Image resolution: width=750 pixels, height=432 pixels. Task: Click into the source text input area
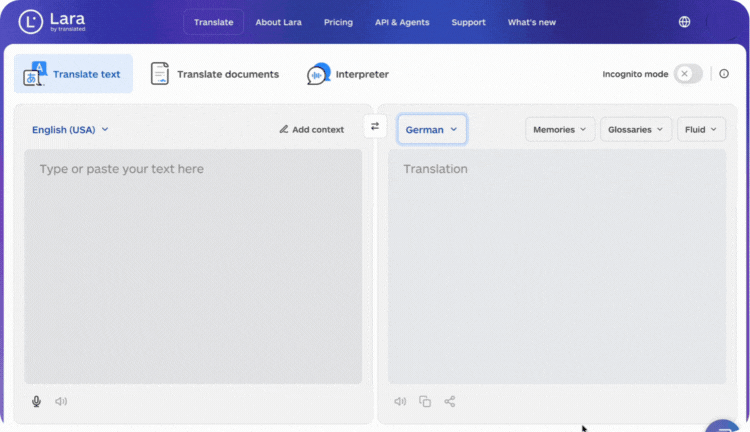coord(193,265)
